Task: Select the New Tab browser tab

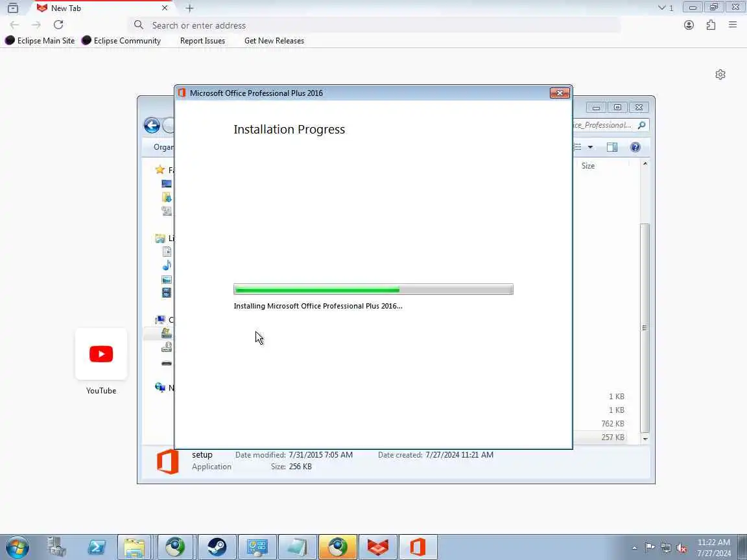Action: 102,8
